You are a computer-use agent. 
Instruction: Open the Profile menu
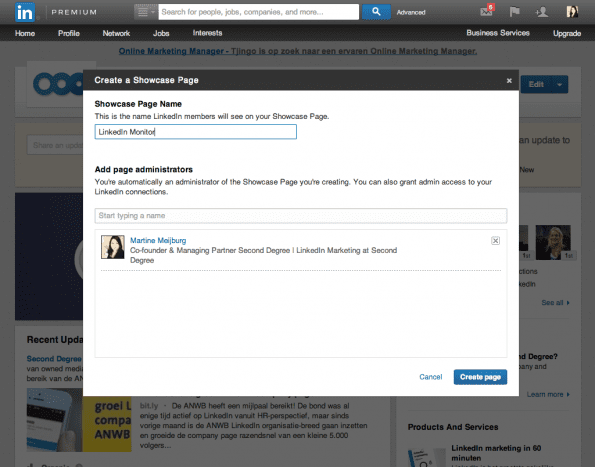pyautogui.click(x=69, y=33)
